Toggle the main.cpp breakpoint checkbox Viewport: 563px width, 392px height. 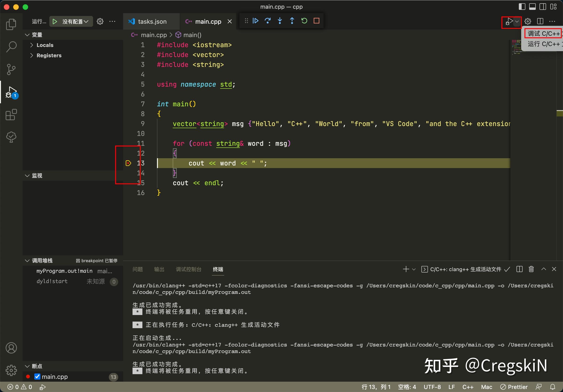37,377
